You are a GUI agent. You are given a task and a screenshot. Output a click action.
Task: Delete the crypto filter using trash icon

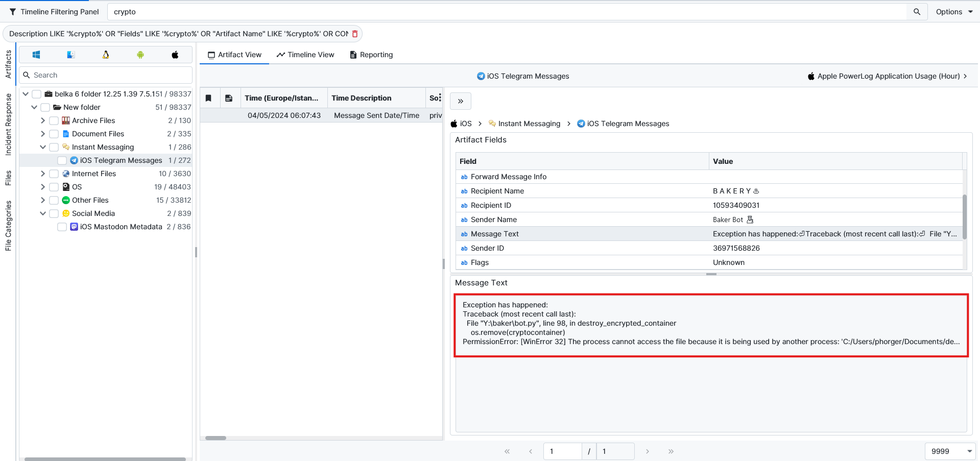355,34
